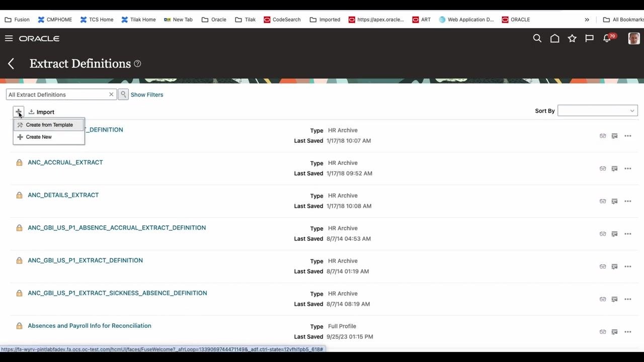Open the Sort By dropdown
The image size is (644, 362).
598,111
